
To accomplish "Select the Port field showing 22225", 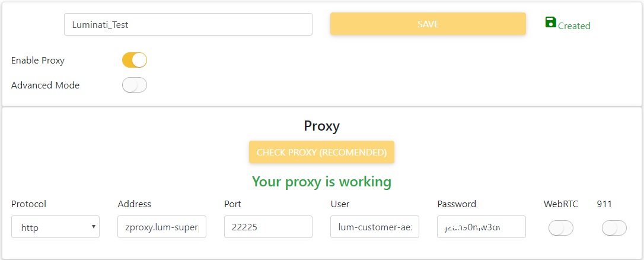I will tap(268, 227).
